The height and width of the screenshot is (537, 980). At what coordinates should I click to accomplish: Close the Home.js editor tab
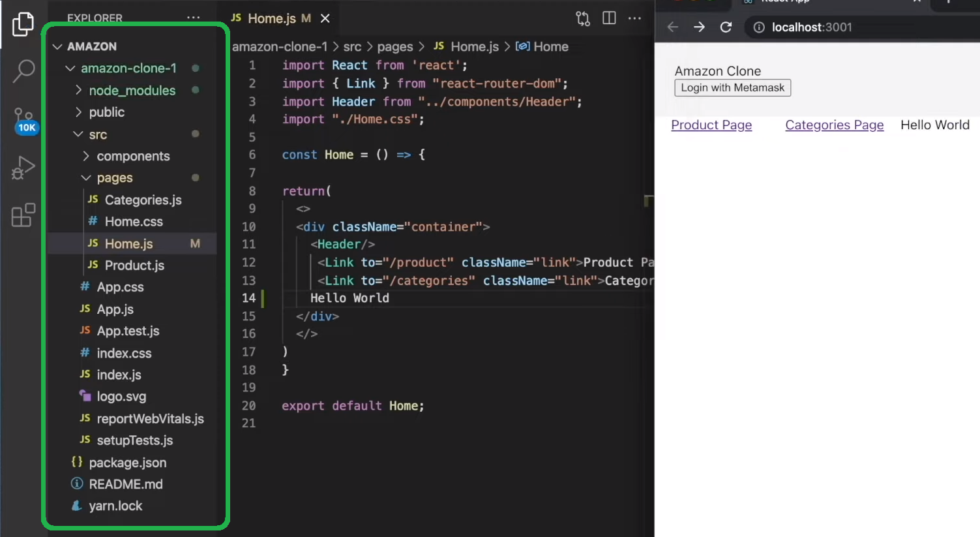(325, 18)
